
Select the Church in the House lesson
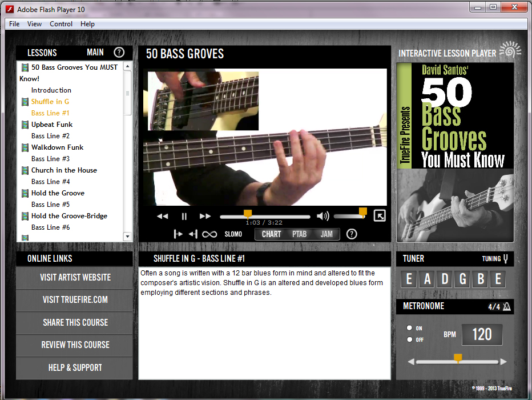pos(64,170)
